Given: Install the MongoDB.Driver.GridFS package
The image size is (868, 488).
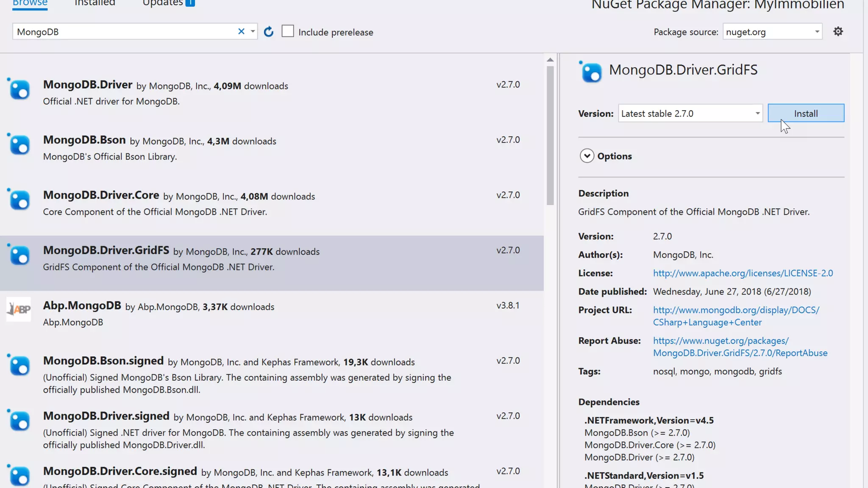Looking at the screenshot, I should (806, 114).
